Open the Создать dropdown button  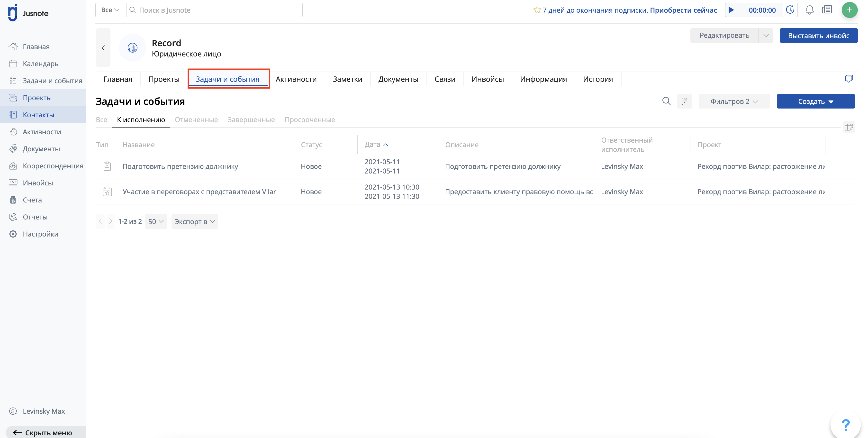tap(815, 101)
